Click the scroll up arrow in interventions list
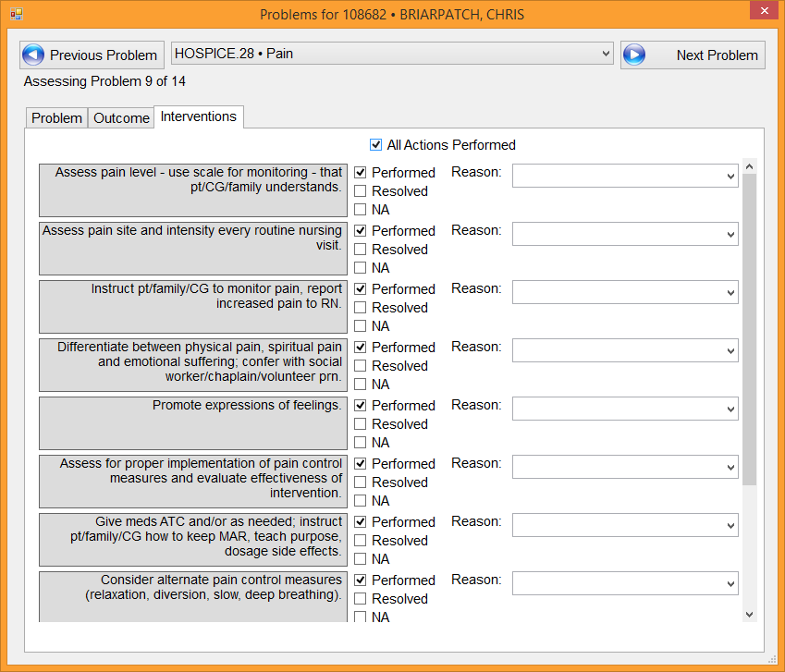Viewport: 785px width, 672px height. click(749, 167)
